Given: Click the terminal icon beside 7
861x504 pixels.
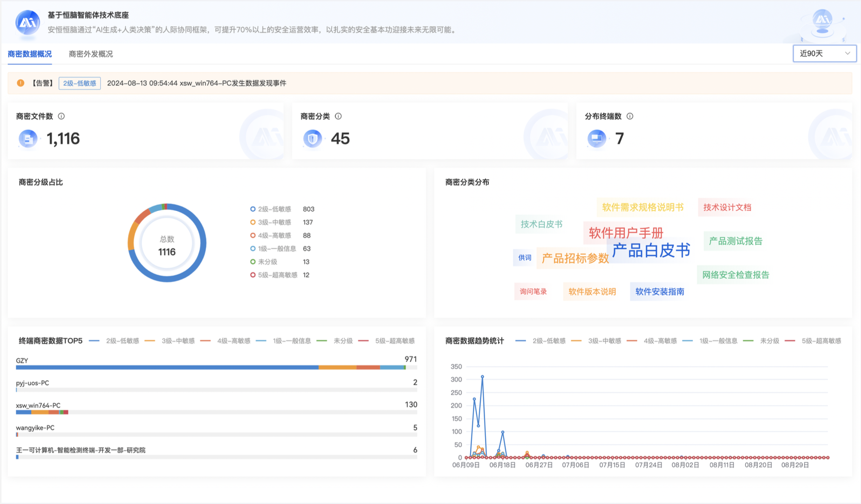Looking at the screenshot, I should coord(598,138).
